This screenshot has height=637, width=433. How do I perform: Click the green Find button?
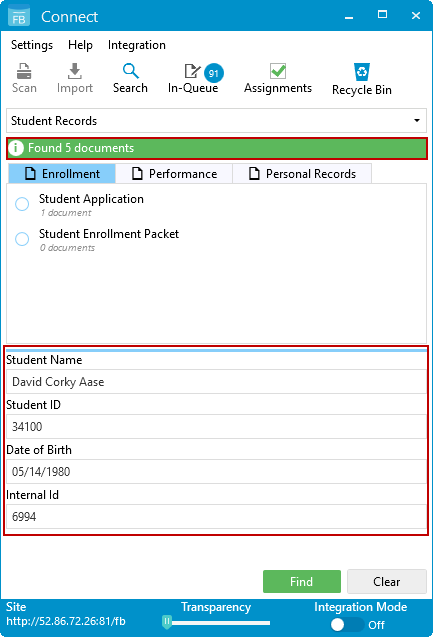[x=302, y=581]
